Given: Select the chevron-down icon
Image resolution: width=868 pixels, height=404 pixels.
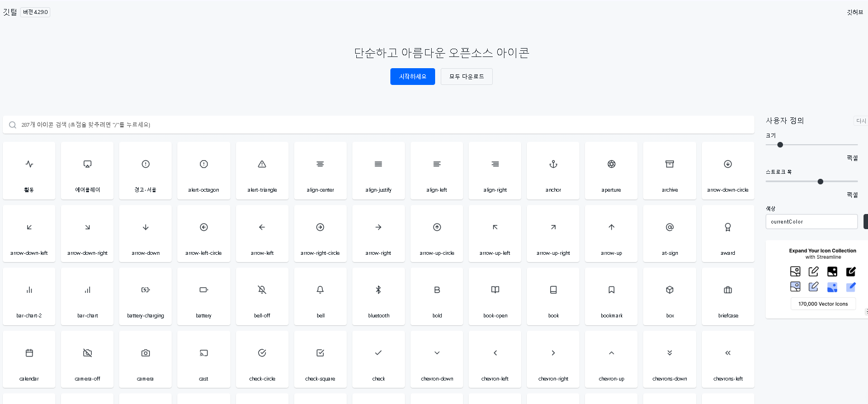Looking at the screenshot, I should [x=437, y=359].
